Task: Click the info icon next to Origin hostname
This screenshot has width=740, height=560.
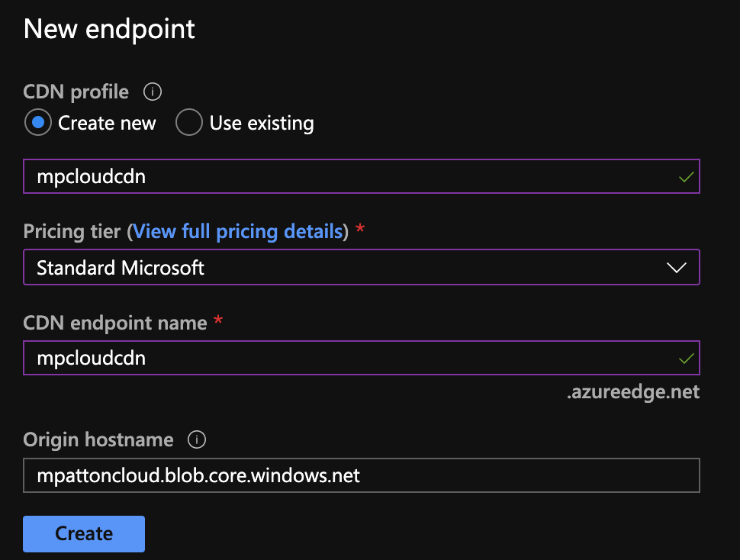Action: point(198,440)
